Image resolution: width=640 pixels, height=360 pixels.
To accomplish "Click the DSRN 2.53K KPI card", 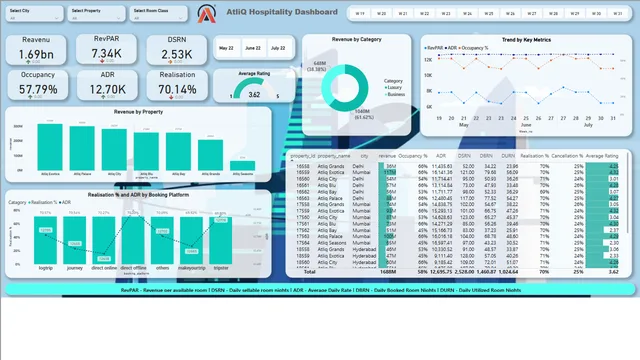I will [177, 50].
